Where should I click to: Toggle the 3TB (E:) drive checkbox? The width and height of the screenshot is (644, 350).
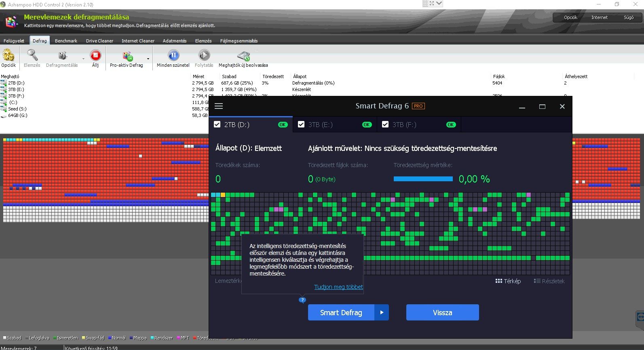(x=301, y=124)
